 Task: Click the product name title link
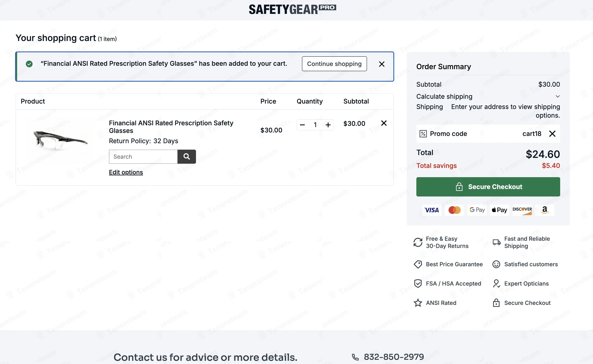pyautogui.click(x=171, y=127)
